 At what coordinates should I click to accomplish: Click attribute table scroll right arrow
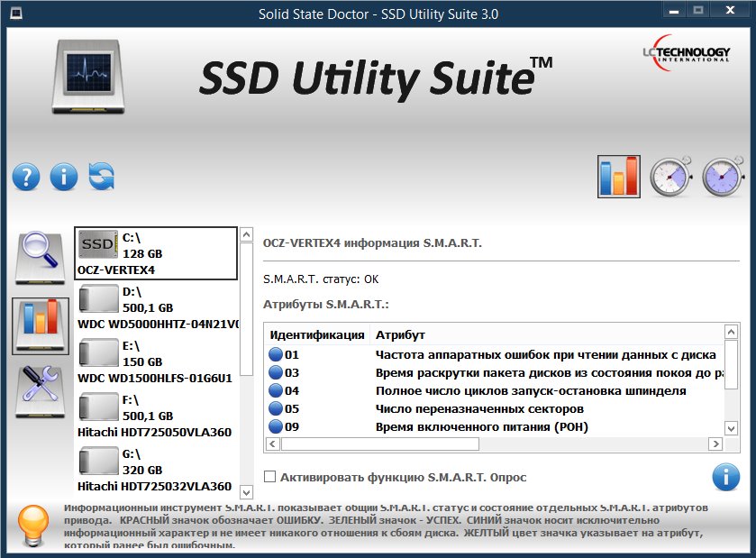pos(715,444)
